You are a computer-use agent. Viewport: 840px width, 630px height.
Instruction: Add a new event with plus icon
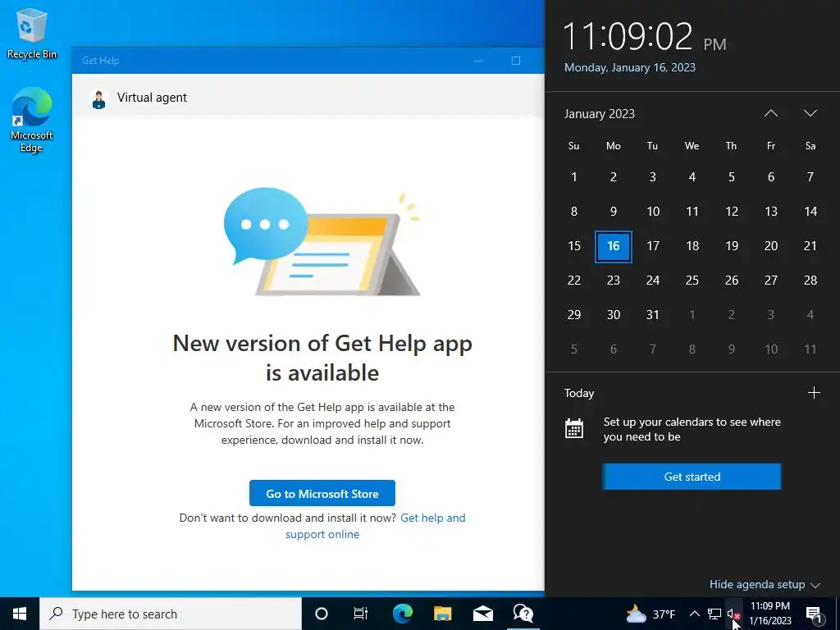point(814,393)
